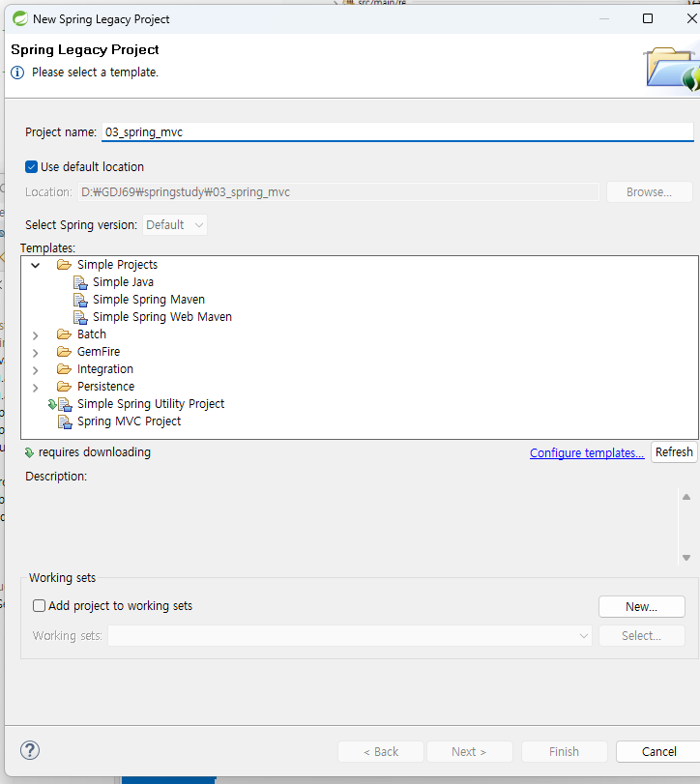Select the Integration row label
This screenshot has height=784, width=700.
click(105, 369)
